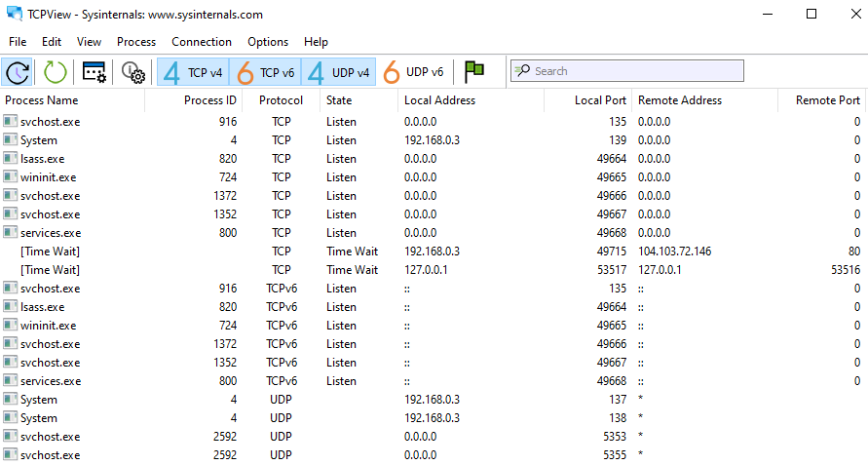The width and height of the screenshot is (868, 465).
Task: Open the View menu
Action: pyautogui.click(x=89, y=42)
